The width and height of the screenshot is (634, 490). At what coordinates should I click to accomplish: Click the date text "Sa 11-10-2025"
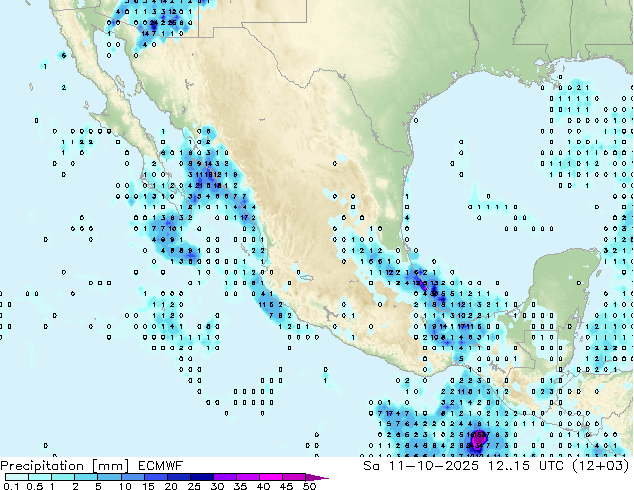tap(421, 466)
